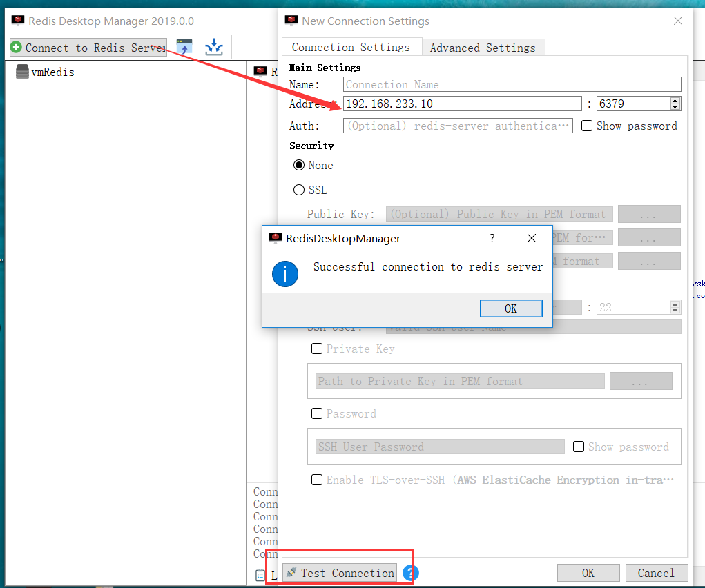705x588 pixels.
Task: Click the Test Connection button
Action: pos(340,573)
